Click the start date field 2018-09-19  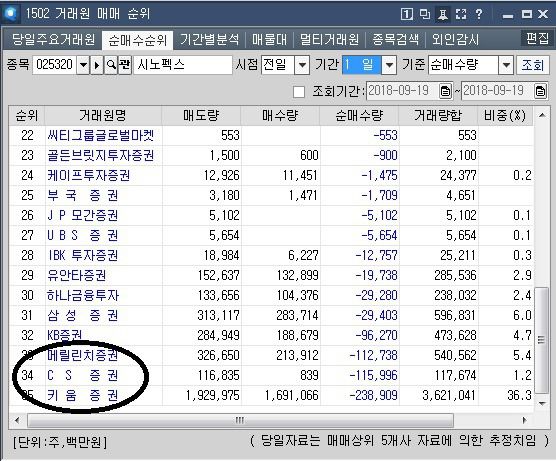pyautogui.click(x=402, y=91)
